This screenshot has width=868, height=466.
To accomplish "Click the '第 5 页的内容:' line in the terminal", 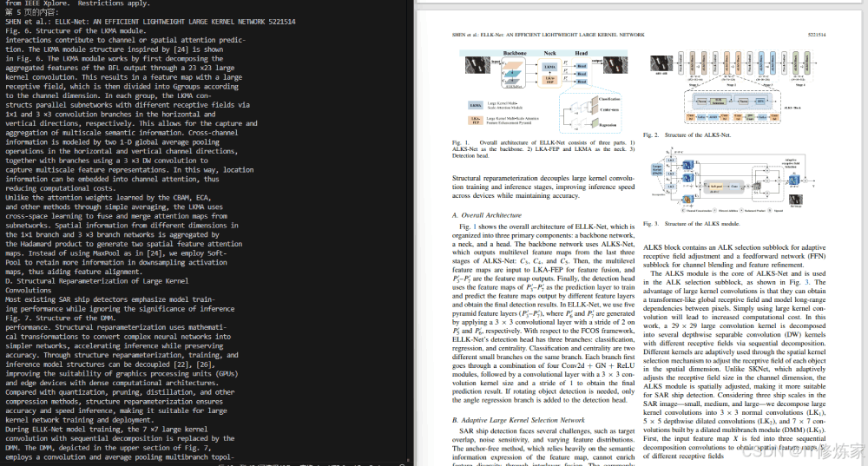I will (31, 12).
